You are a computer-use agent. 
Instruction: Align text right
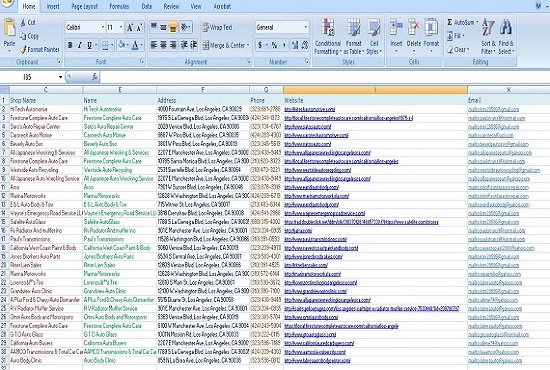point(173,45)
